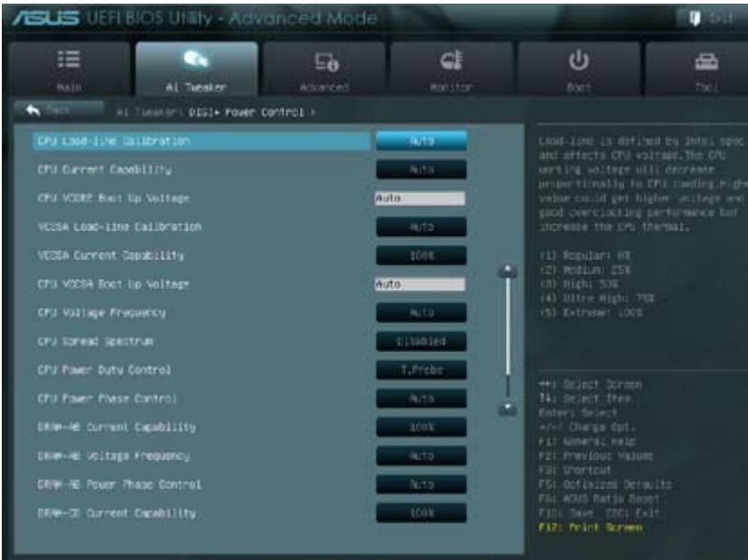Click the F2: Previous Values hint

tap(596, 455)
